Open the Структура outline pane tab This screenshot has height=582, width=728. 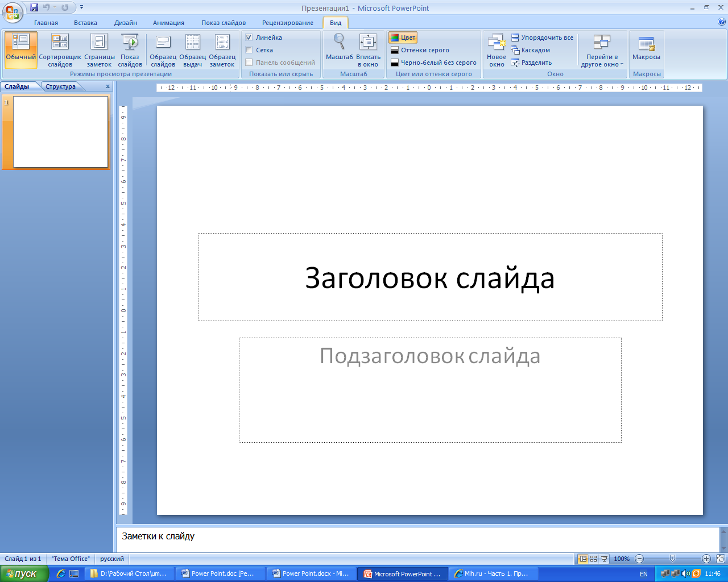click(61, 86)
